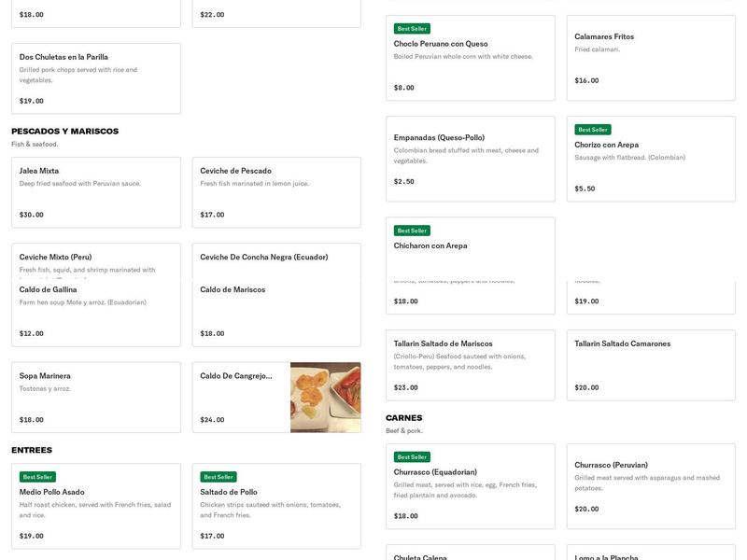The height and width of the screenshot is (560, 747).
Task: Click the Best Seller badge on Choclo Peruano
Action: 412,29
